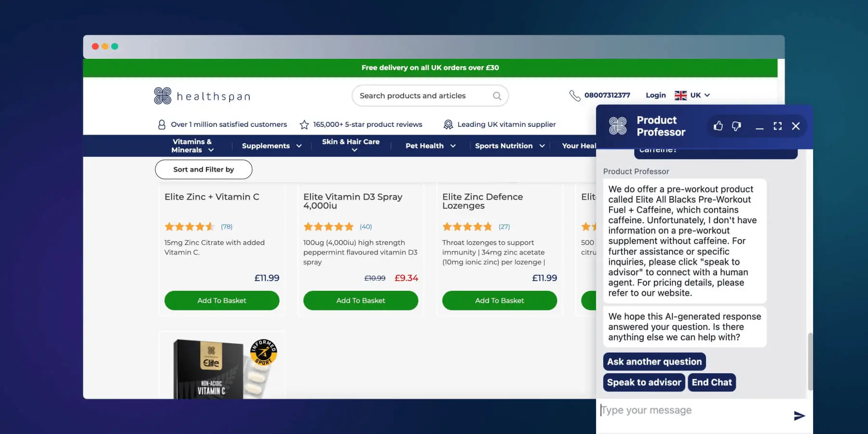Click the (27) reviews count
The image size is (868, 434).
pos(504,227)
